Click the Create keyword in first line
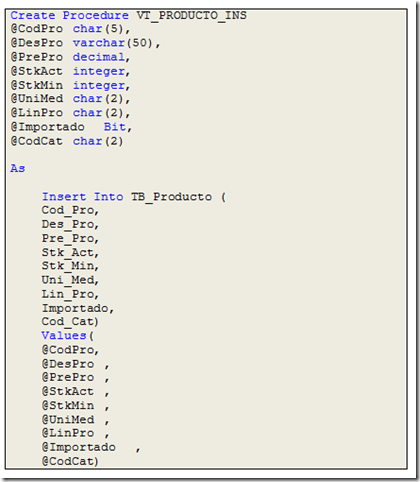The height and width of the screenshot is (482, 420). pyautogui.click(x=33, y=15)
